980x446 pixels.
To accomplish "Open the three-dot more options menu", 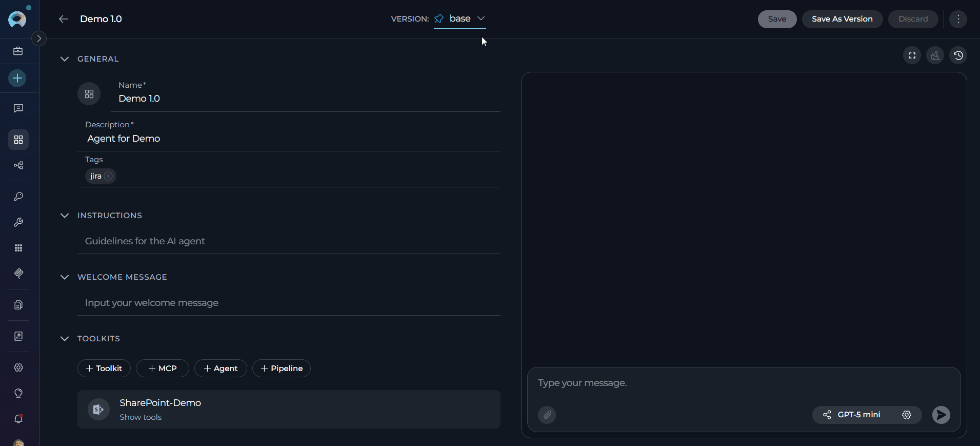I will [x=958, y=19].
